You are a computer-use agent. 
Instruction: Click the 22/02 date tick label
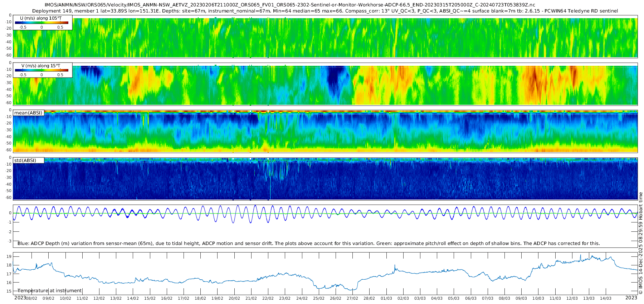coord(268,298)
